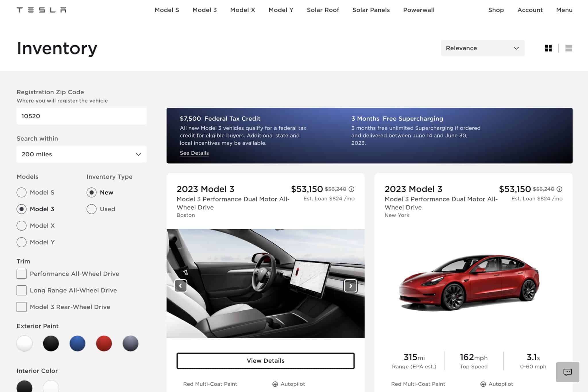
Task: Open Powerwall navigation item
Action: tap(419, 10)
